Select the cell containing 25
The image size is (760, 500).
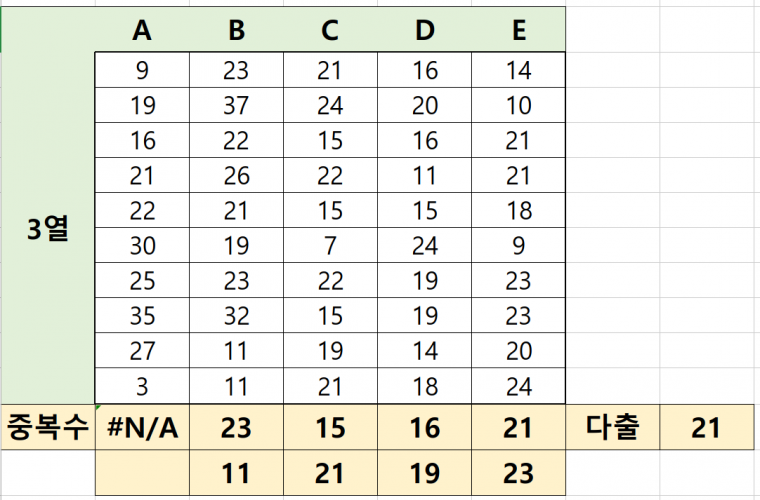[x=142, y=281]
